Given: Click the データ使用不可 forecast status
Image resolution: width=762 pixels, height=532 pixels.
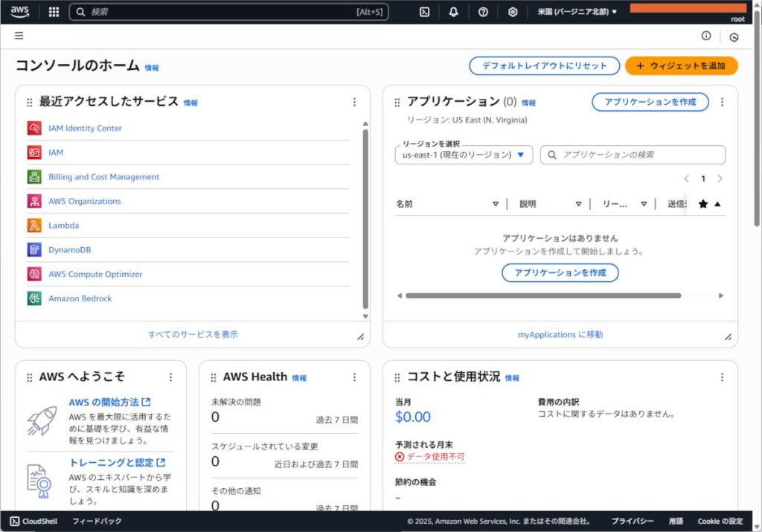Looking at the screenshot, I should [x=430, y=457].
